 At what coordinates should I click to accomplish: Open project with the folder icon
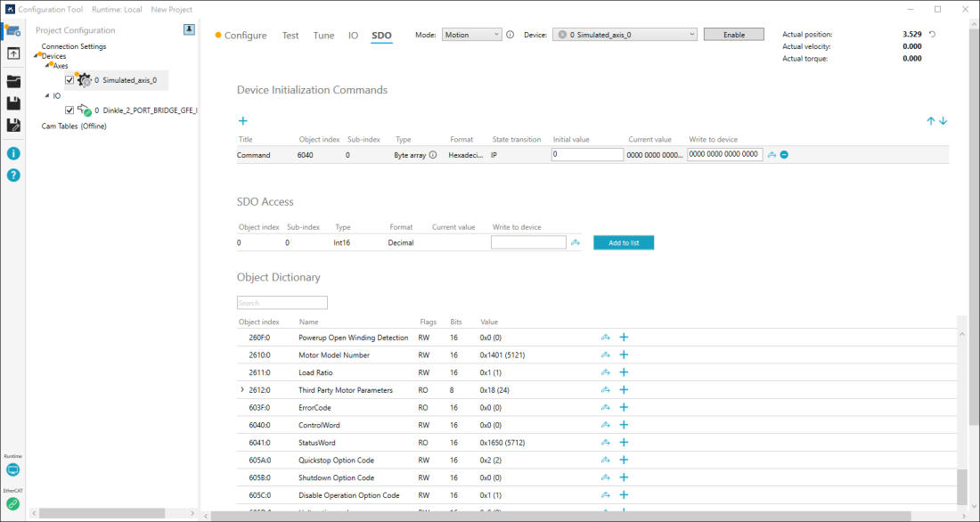coord(13,81)
